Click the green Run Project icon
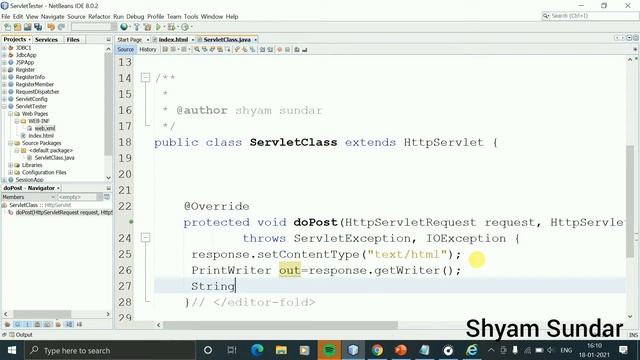 pyautogui.click(x=158, y=27)
